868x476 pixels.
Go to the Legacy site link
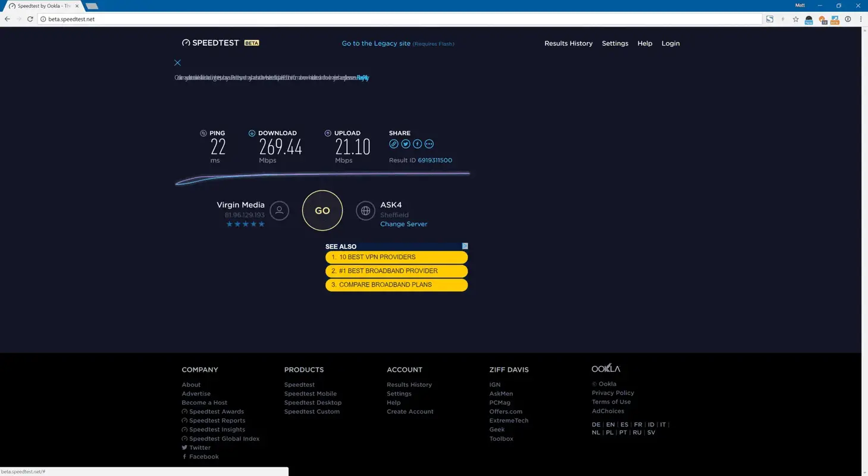click(x=376, y=43)
